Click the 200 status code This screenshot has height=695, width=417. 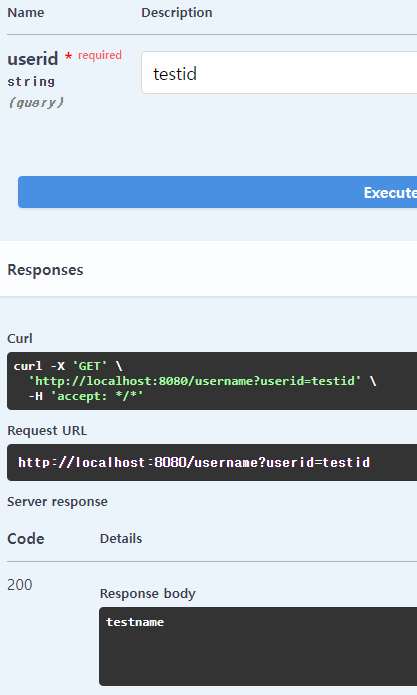pos(19,585)
